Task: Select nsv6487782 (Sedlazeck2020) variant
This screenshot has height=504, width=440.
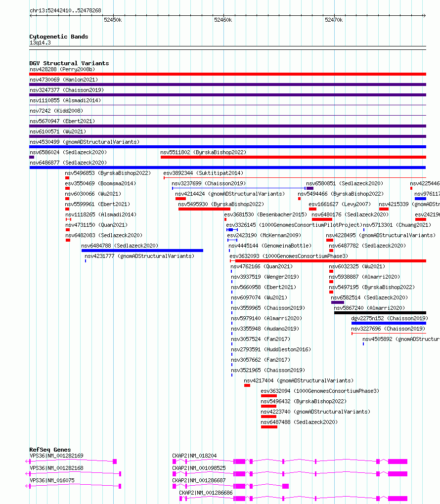Action: coord(368,246)
